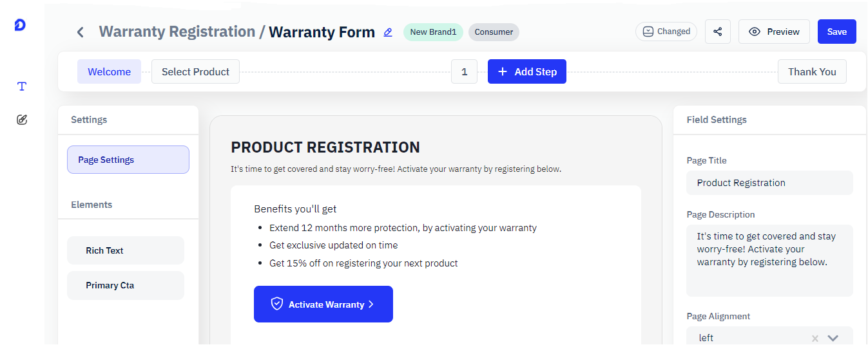Preview the warranty form

coord(774,32)
